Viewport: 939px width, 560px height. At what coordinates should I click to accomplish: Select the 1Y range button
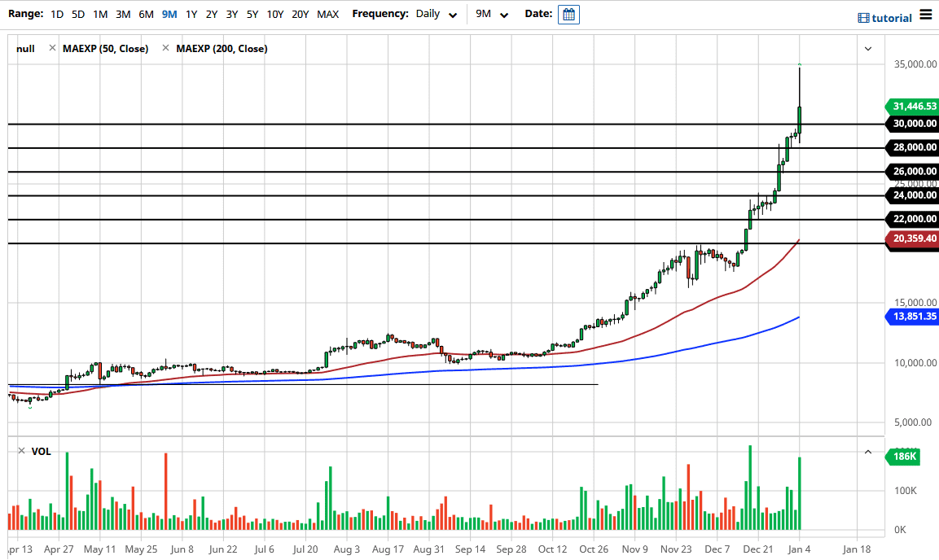tap(191, 14)
